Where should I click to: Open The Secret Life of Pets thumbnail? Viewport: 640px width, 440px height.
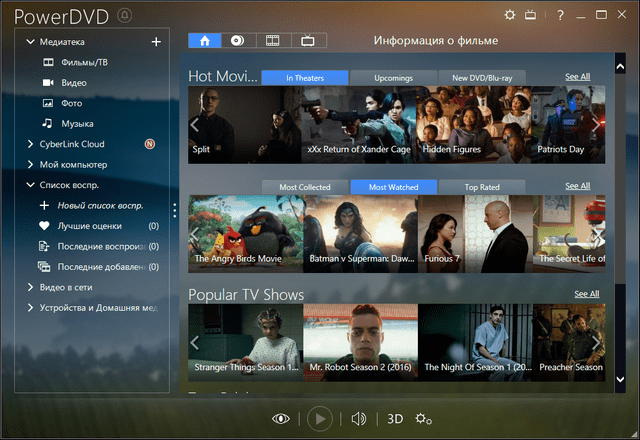(569, 234)
